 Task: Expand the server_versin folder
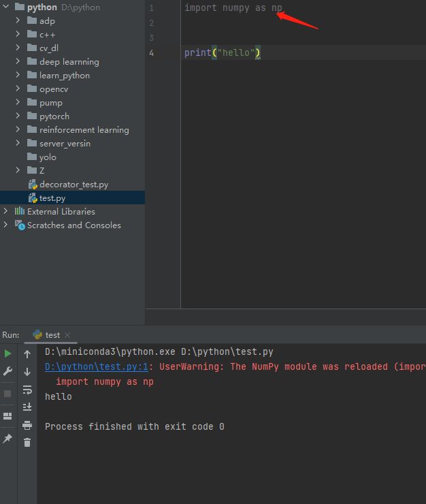coord(18,143)
